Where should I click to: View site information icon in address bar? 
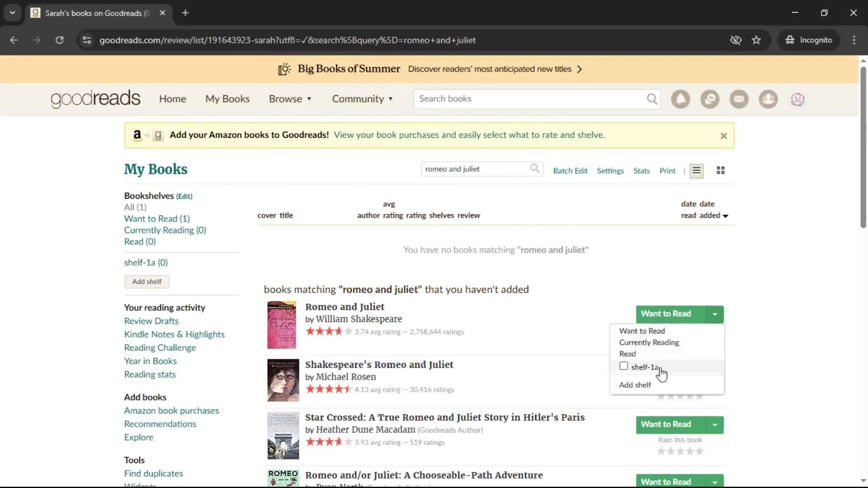point(86,40)
